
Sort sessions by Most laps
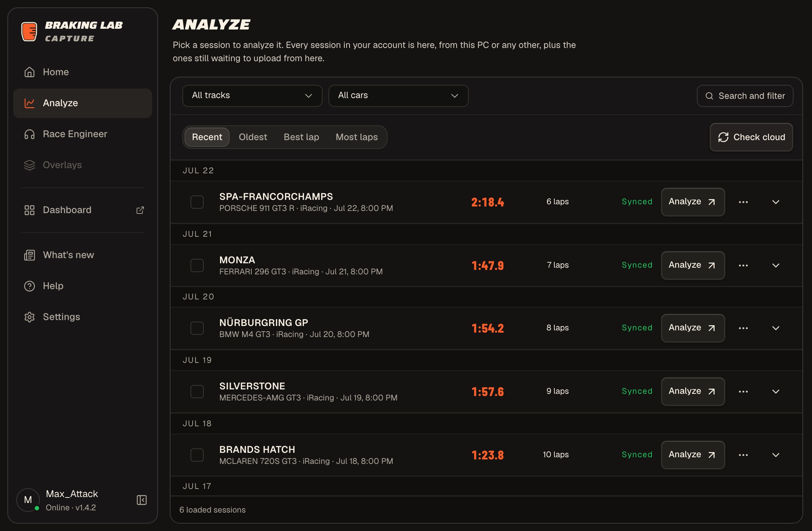click(357, 137)
